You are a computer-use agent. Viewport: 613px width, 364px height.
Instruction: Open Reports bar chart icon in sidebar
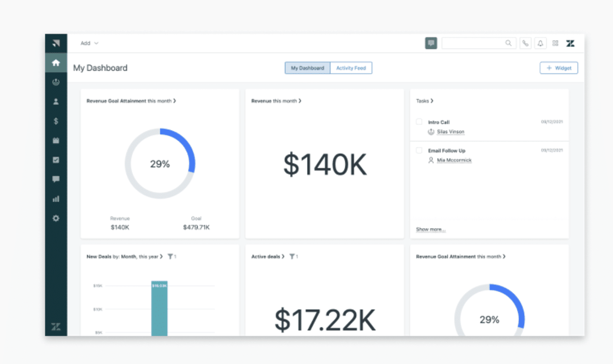point(56,199)
